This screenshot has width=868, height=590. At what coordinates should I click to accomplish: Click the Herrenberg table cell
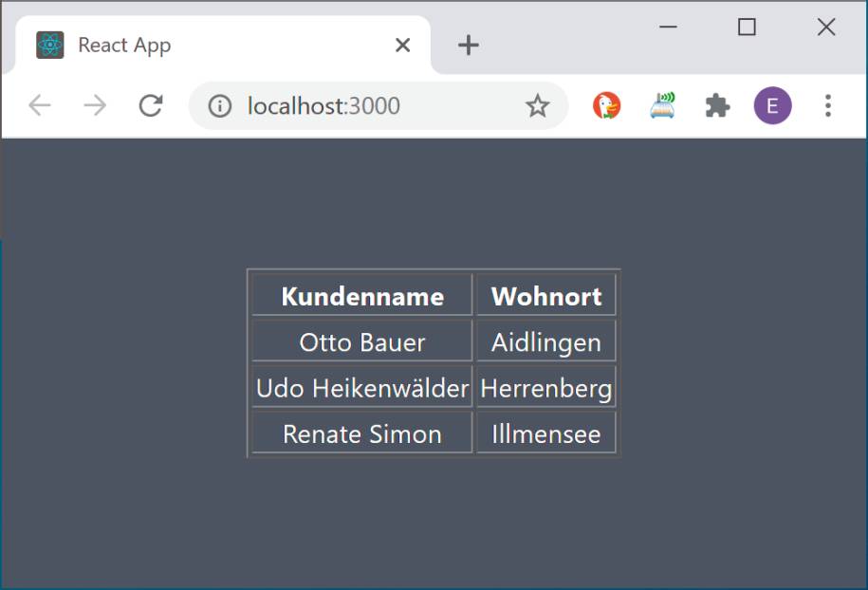pyautogui.click(x=545, y=387)
